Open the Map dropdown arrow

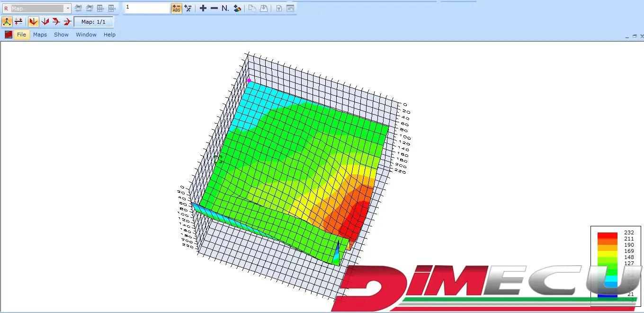[x=68, y=9]
